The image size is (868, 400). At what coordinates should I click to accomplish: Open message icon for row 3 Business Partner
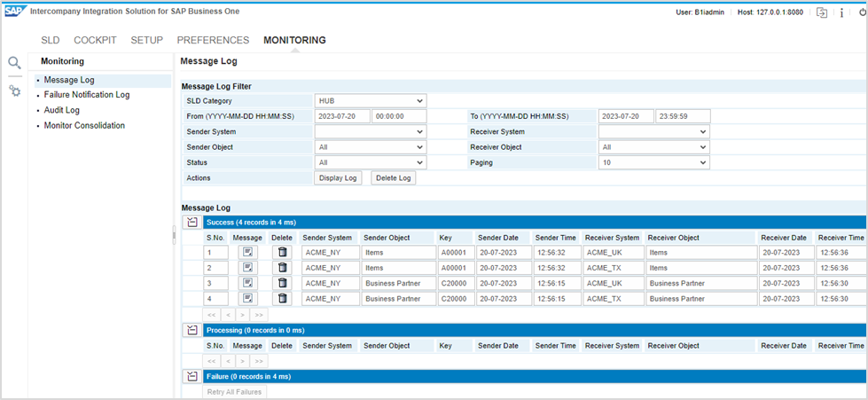tap(248, 283)
